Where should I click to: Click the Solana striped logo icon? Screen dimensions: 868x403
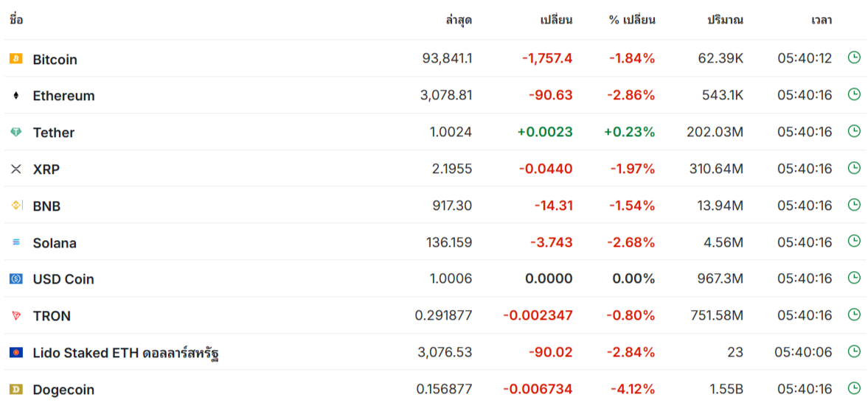(15, 242)
